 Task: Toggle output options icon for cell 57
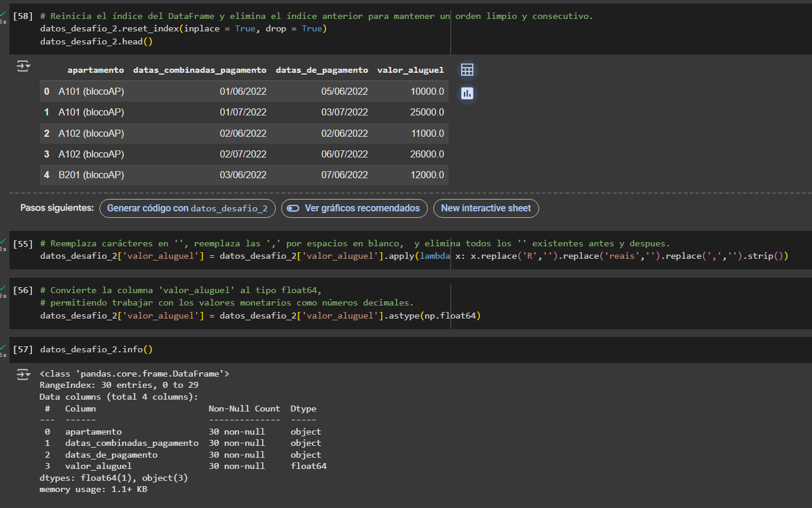pos(23,374)
